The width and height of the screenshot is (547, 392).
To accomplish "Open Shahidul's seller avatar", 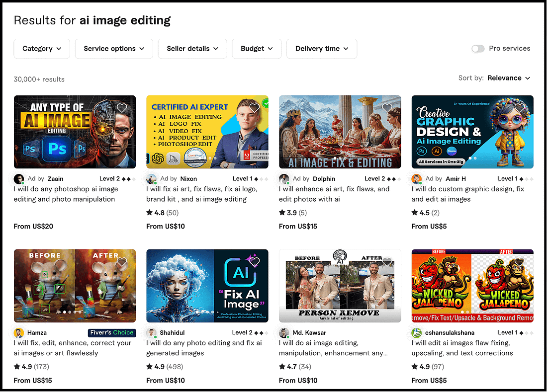I will click(x=151, y=333).
